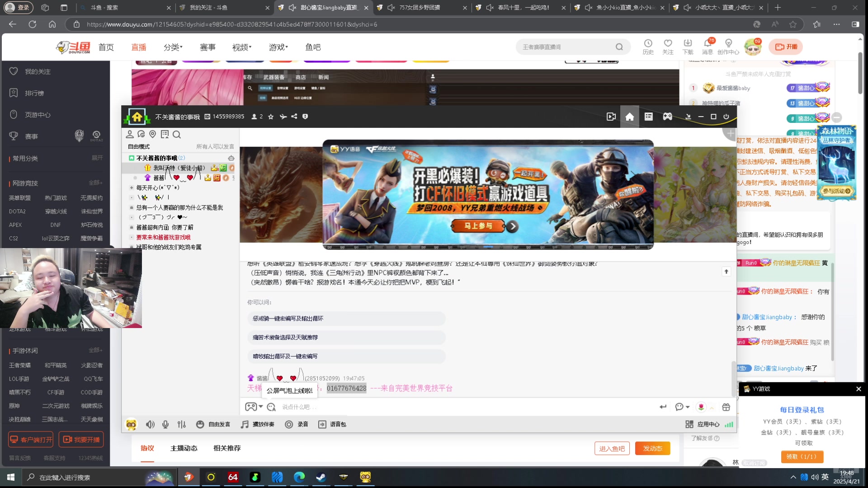Expand the 每天开心 sub-channel
Screen dimensions: 868x488
click(132, 188)
